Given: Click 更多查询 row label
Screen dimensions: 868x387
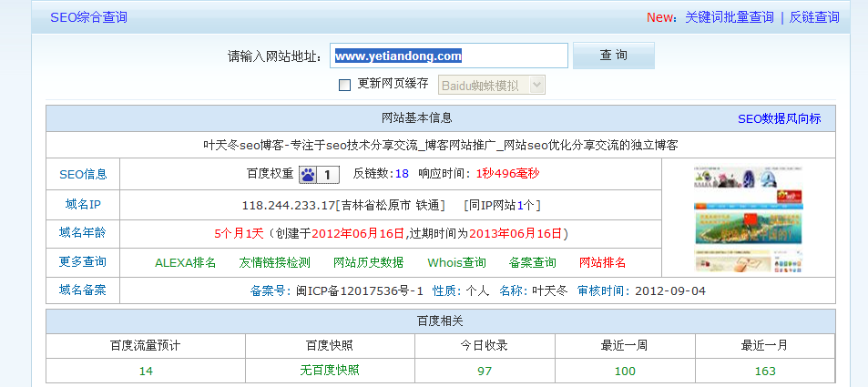Looking at the screenshot, I should point(83,261).
